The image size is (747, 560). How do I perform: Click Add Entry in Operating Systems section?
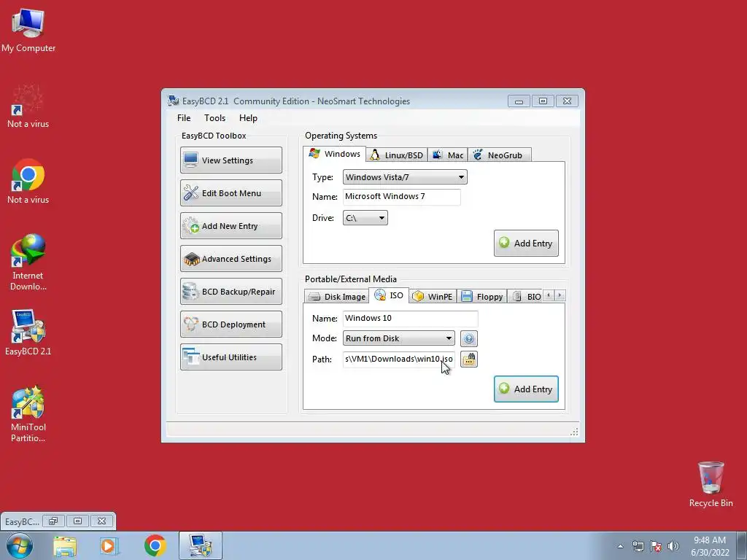(526, 244)
